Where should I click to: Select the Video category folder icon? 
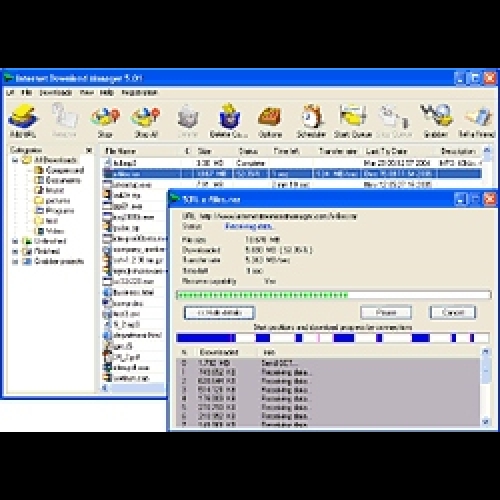pos(39,231)
